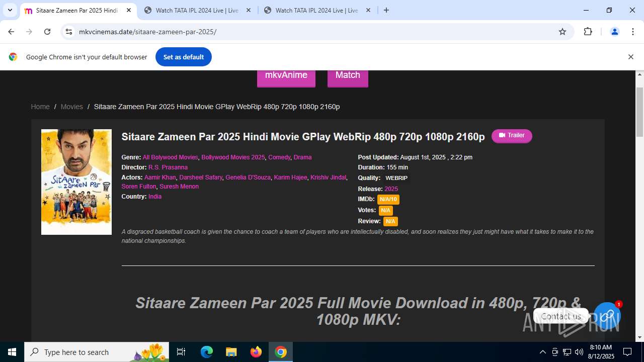
Task: Click the N/A Review badge
Action: point(390,222)
